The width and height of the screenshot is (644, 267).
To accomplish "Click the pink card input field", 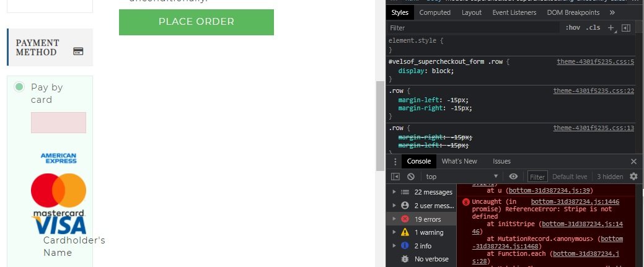I will pos(58,123).
